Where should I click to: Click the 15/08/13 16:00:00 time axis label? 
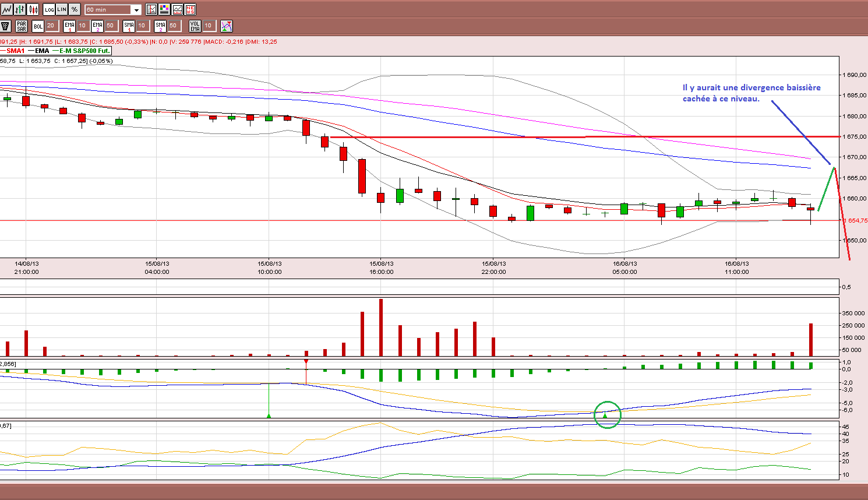tap(382, 267)
